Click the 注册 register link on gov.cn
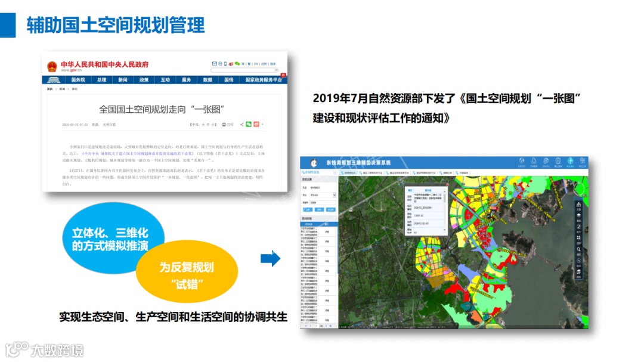The width and height of the screenshot is (644, 362). click(264, 64)
